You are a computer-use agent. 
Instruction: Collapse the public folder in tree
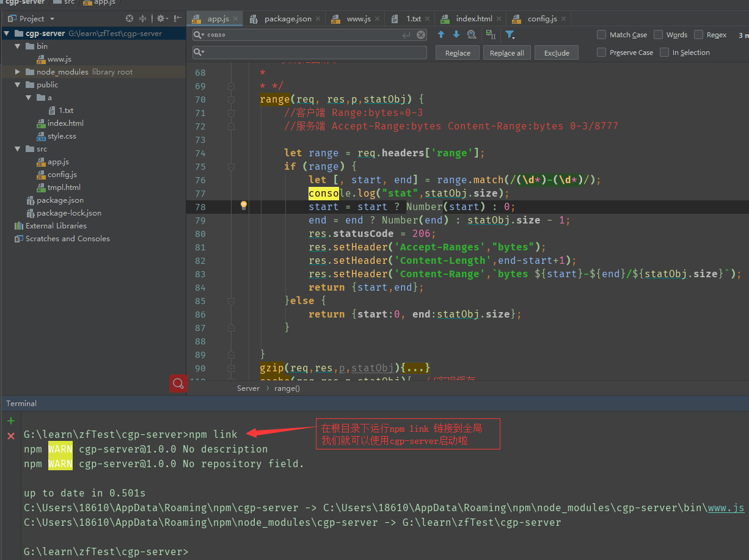click(x=18, y=85)
